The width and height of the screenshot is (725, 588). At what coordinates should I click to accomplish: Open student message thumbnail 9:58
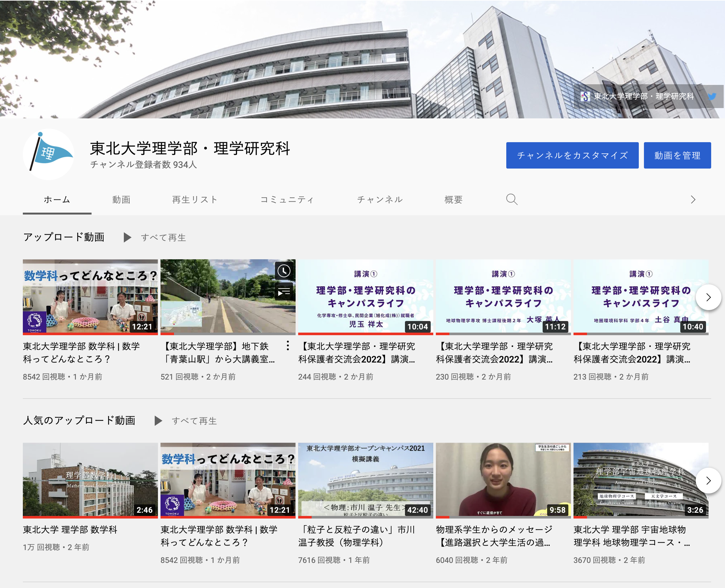503,480
